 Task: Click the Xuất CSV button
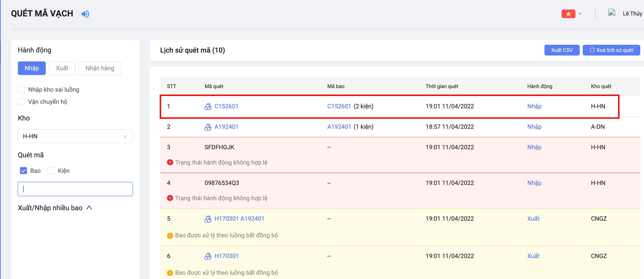(x=562, y=50)
